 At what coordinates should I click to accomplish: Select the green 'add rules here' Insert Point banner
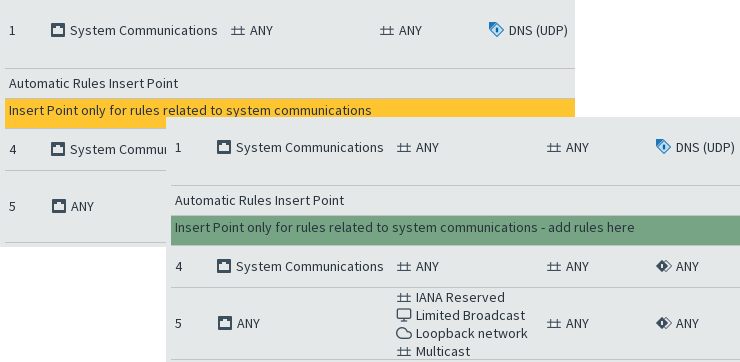[x=455, y=228]
